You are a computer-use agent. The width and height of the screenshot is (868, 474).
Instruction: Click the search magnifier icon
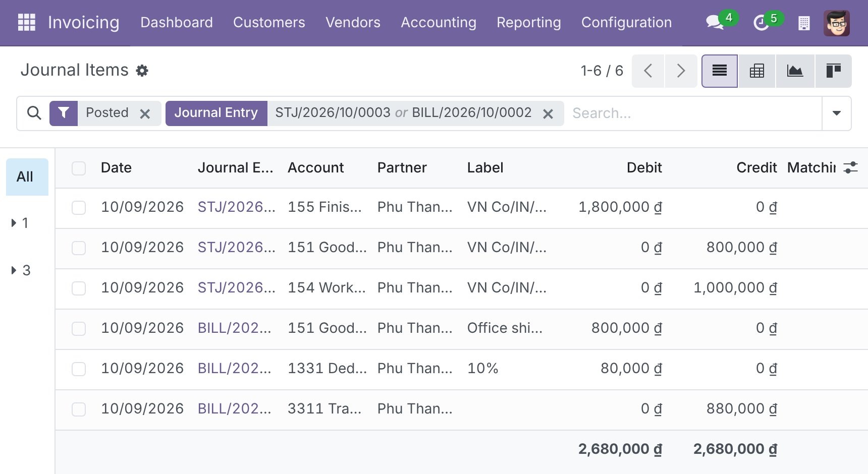(x=34, y=113)
